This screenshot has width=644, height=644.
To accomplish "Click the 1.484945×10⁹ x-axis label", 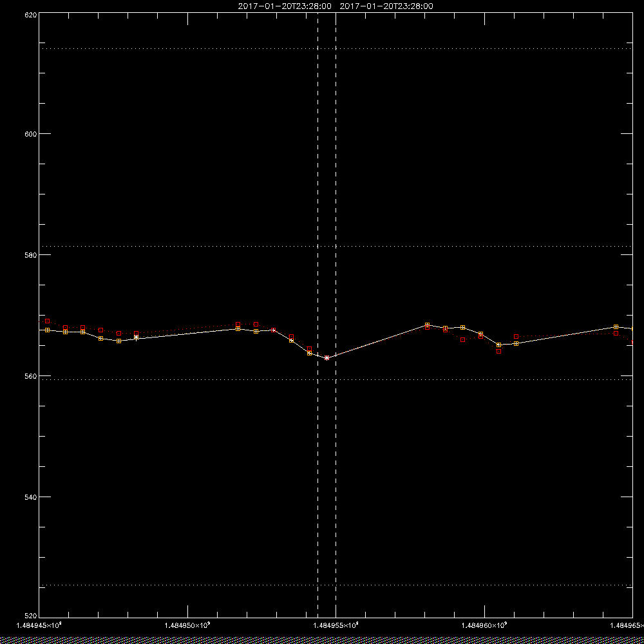I will coord(39,625).
